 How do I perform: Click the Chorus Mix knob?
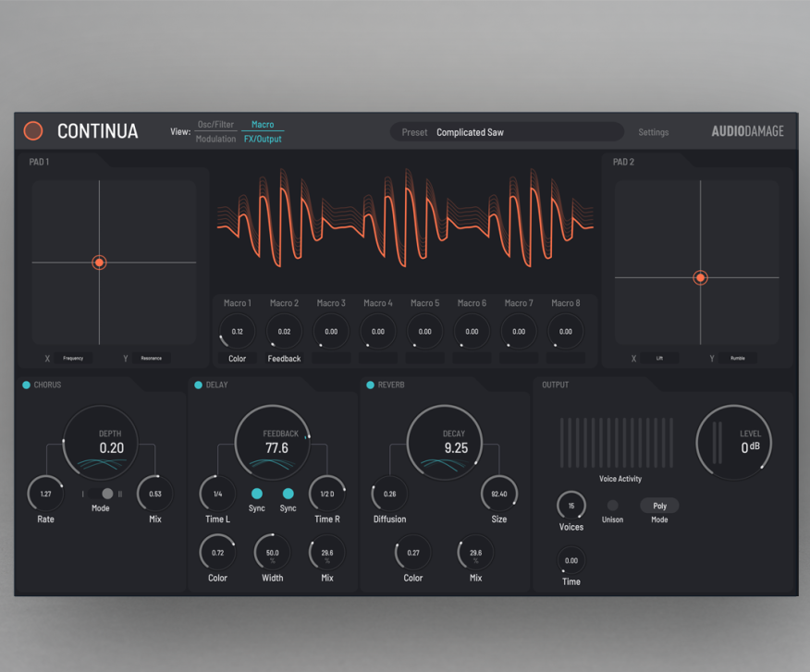[x=155, y=494]
